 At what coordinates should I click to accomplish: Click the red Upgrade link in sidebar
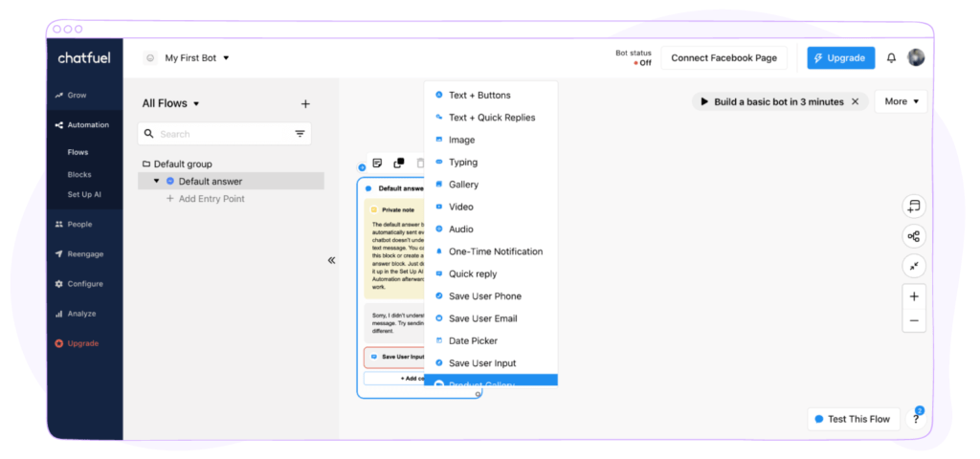(x=84, y=343)
